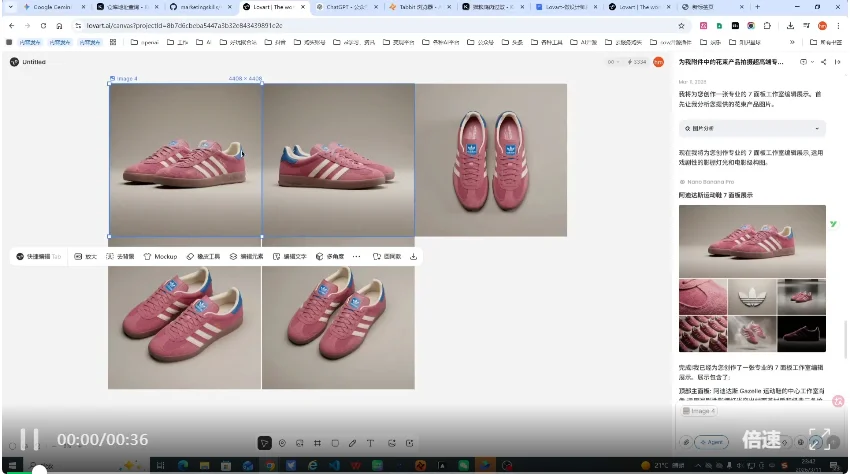850x474 pixels.
Task: Click the upscale (放大) tool
Action: click(85, 257)
